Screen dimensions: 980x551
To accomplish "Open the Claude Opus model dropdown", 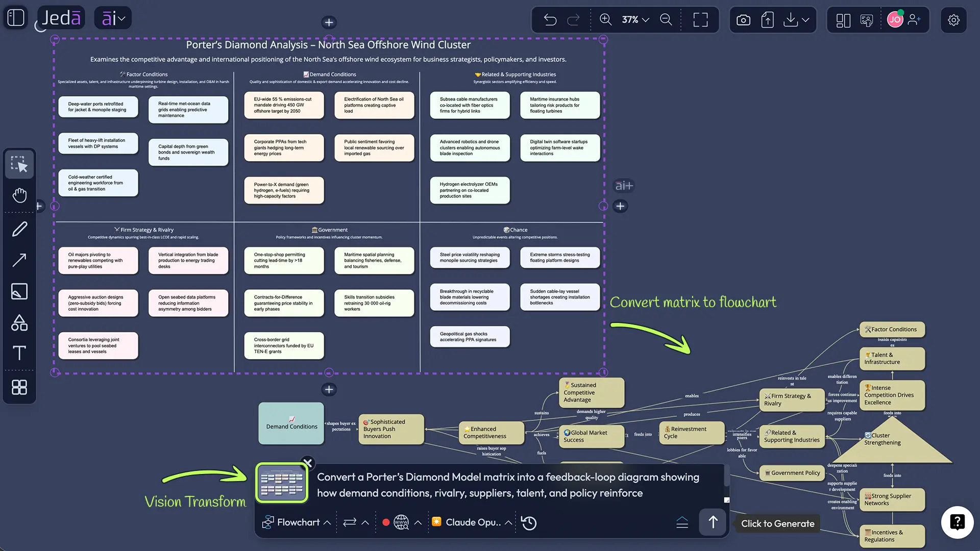I will tap(472, 522).
